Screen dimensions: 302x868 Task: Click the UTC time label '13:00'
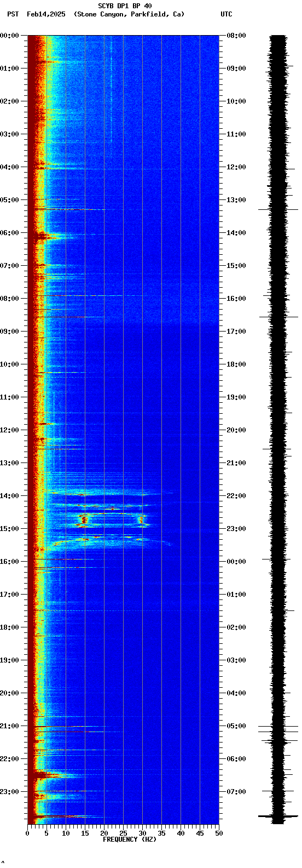coord(236,200)
